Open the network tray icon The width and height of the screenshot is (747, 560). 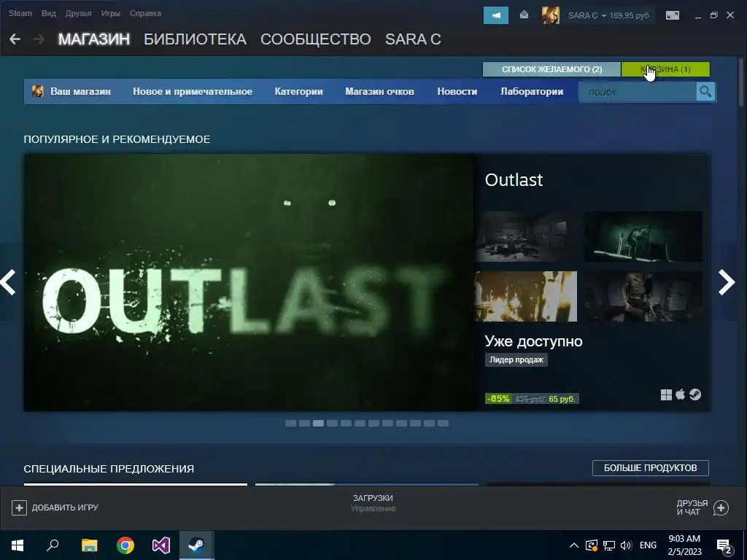609,545
